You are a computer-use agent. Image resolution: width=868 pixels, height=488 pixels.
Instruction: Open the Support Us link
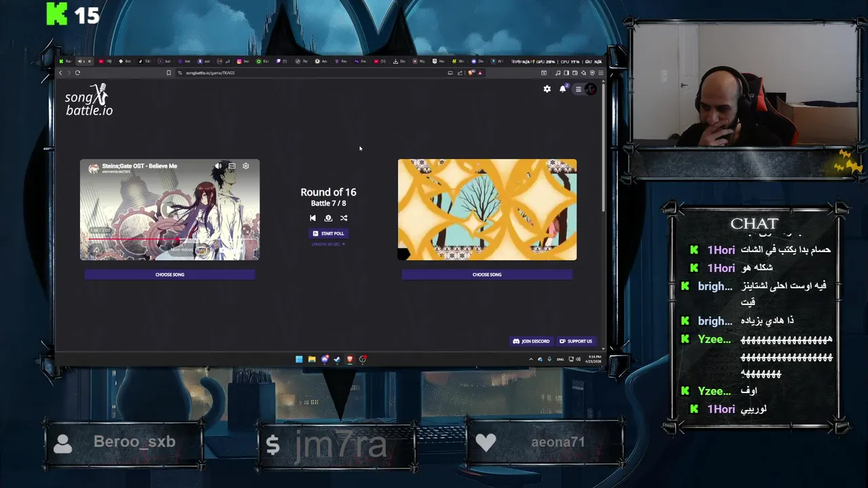pyautogui.click(x=576, y=341)
